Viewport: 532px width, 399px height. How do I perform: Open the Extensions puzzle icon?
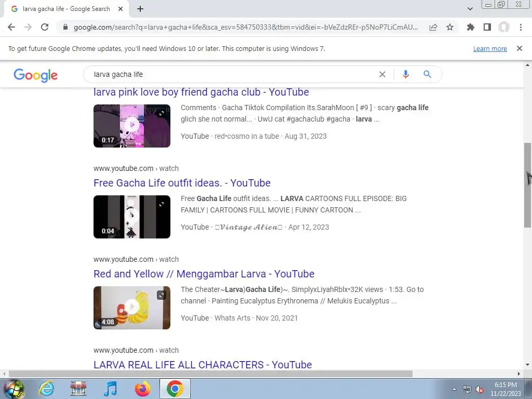471,27
